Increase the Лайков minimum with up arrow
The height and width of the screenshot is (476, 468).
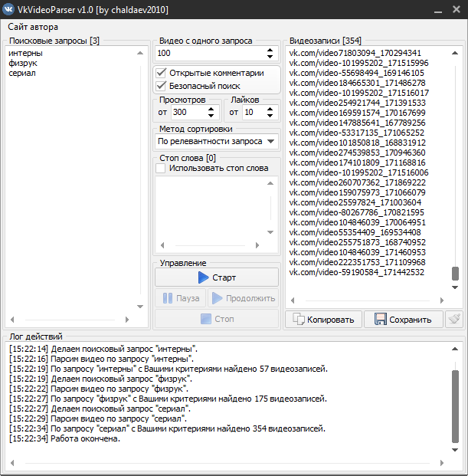tap(273, 109)
